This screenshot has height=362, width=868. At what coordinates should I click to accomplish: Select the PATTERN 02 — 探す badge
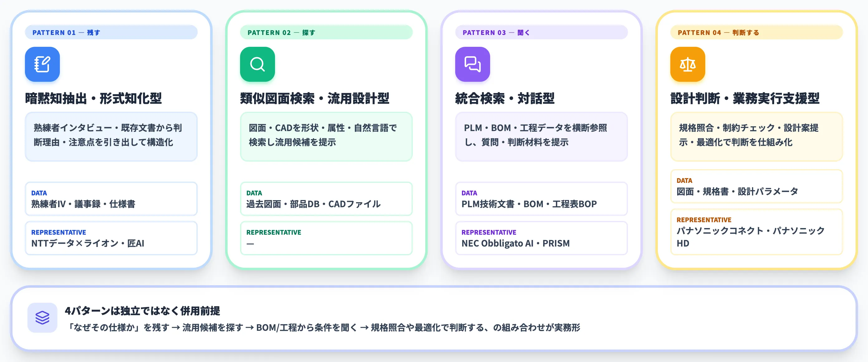coord(326,32)
